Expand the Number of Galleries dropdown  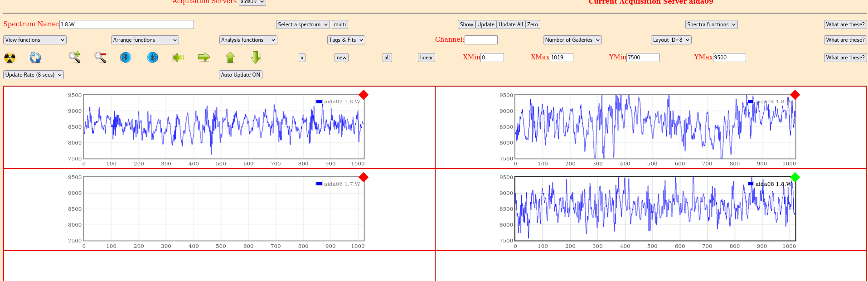pyautogui.click(x=572, y=40)
